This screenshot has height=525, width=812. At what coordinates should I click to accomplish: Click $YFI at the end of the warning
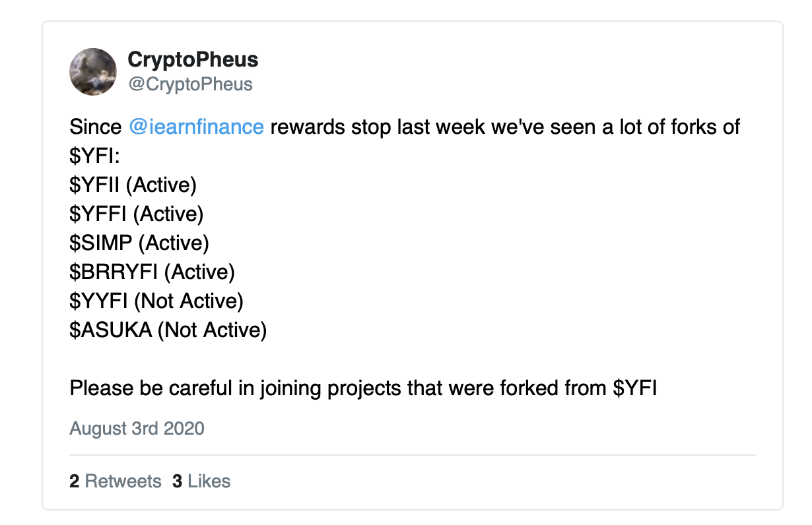click(x=634, y=388)
